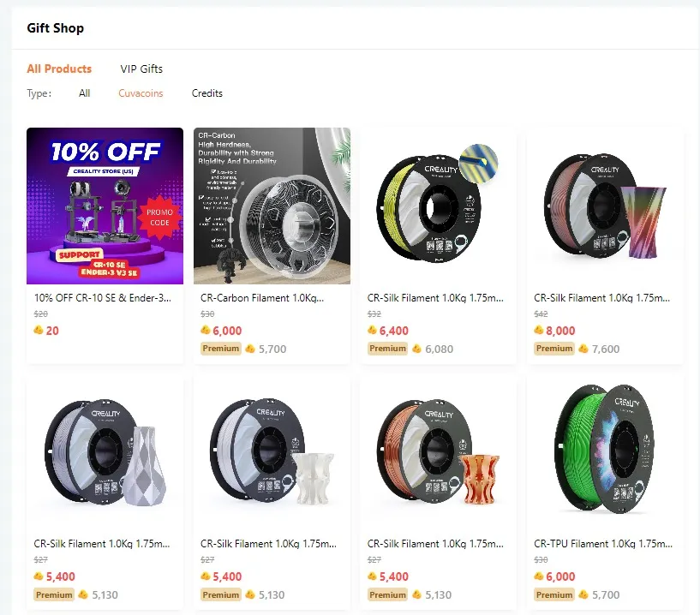
Task: Select the Cuvacoins type filter
Action: 141,93
